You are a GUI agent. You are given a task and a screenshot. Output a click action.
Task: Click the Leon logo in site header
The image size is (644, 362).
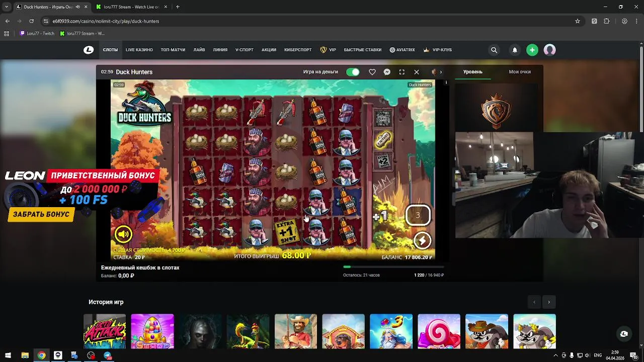coord(89,50)
